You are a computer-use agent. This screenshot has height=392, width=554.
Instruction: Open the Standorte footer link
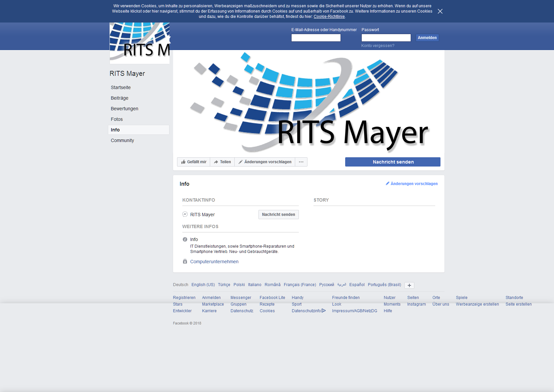pos(514,298)
